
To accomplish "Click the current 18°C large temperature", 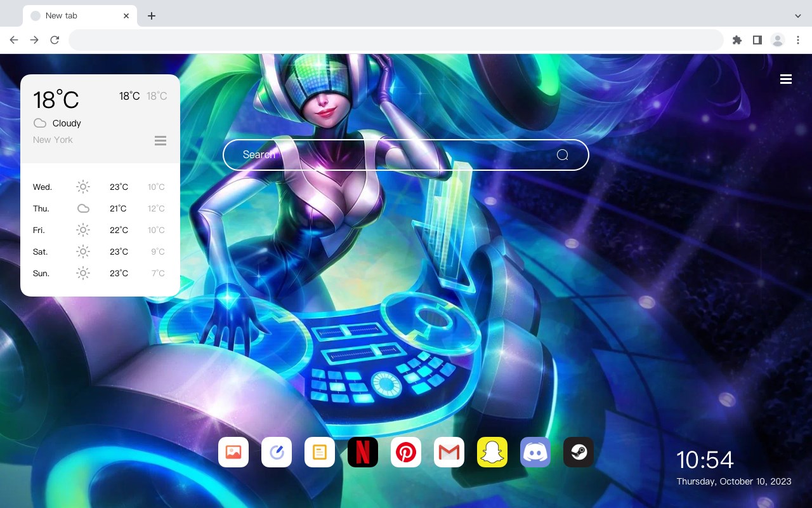I will point(56,100).
